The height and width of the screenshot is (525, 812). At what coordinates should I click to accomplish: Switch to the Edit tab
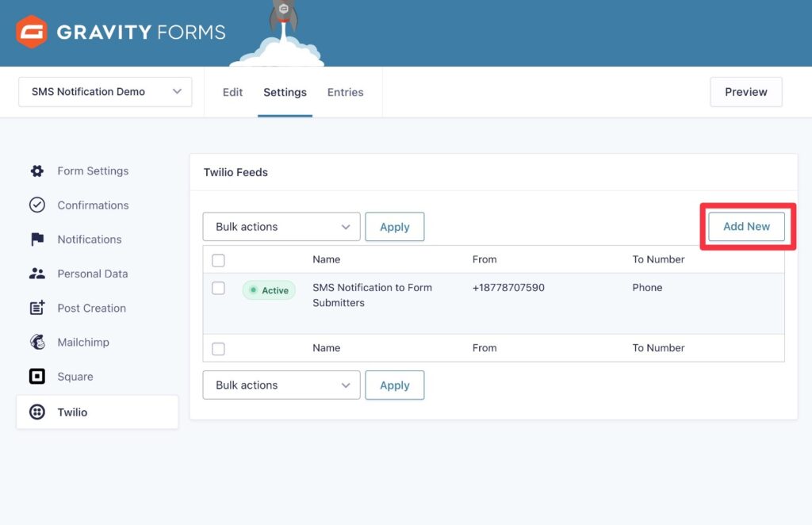(x=232, y=92)
